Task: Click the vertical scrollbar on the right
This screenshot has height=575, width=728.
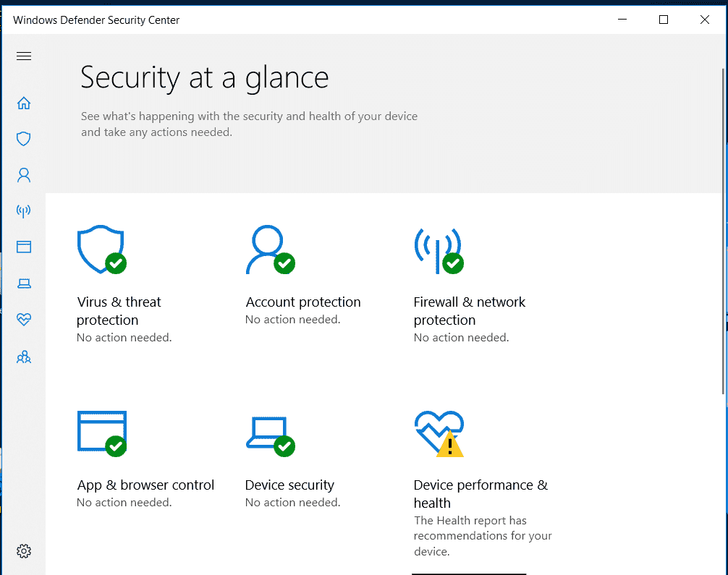Action: pos(723,232)
